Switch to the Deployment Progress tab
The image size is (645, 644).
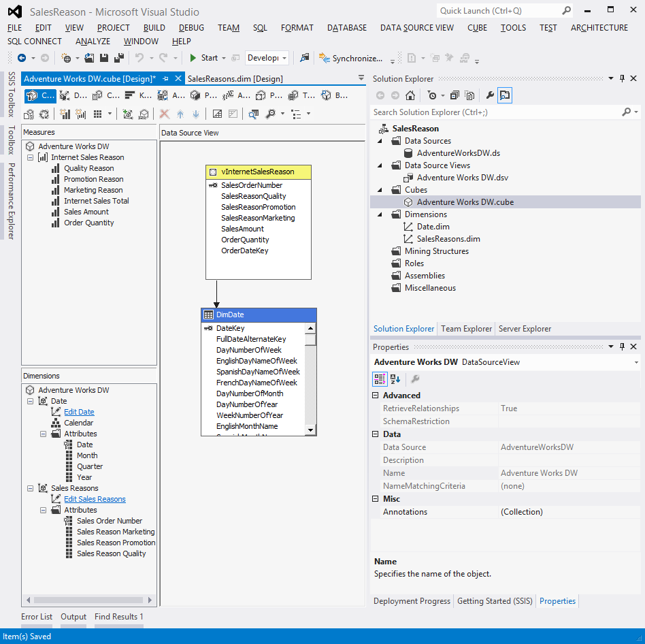(412, 601)
